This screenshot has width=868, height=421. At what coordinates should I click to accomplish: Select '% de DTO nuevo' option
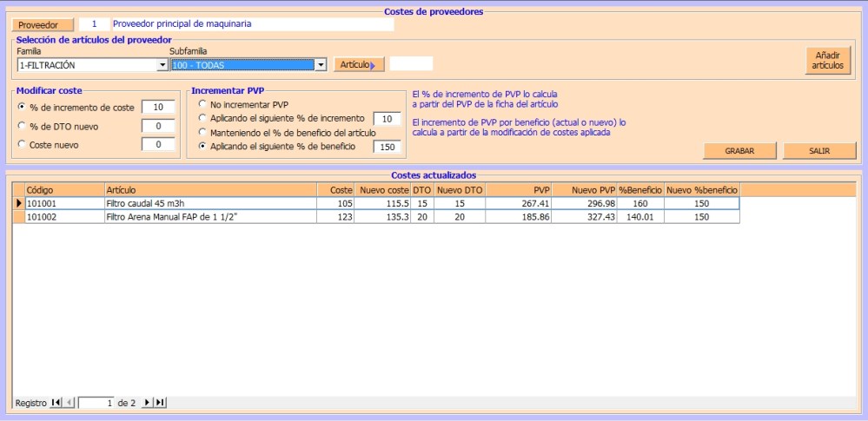tap(22, 126)
